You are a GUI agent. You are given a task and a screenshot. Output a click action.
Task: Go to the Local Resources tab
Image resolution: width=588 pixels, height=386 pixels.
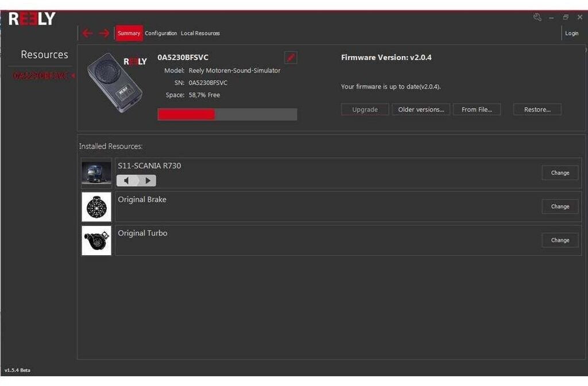(x=200, y=33)
